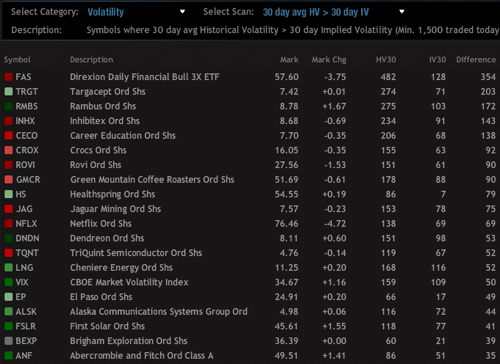Select the FAS symbol
500x364 pixels.
(x=23, y=77)
